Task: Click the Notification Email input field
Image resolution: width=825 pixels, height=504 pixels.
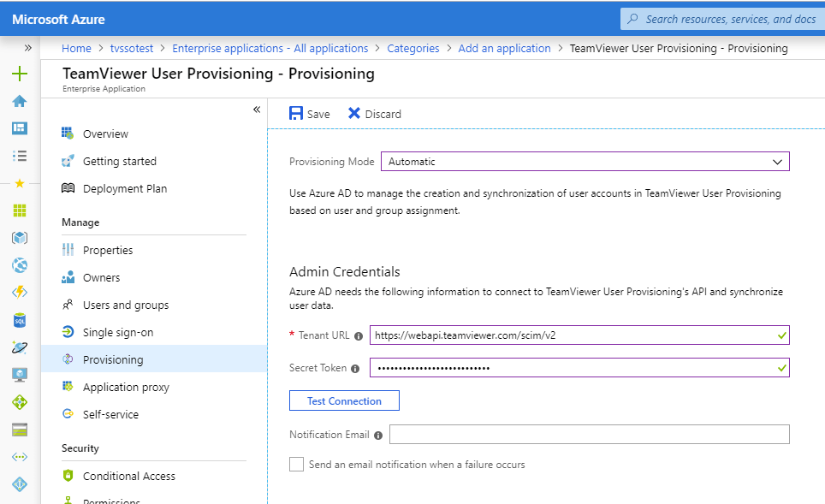Action: [589, 435]
